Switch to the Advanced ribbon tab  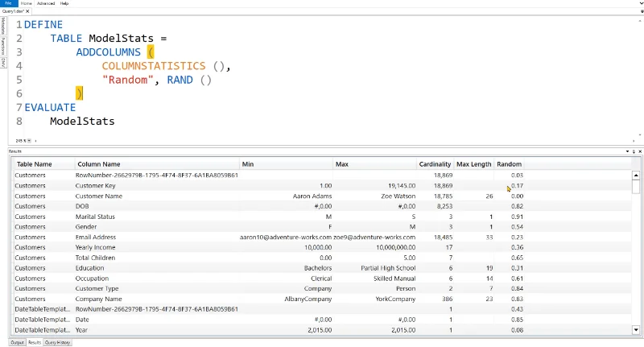(46, 3)
